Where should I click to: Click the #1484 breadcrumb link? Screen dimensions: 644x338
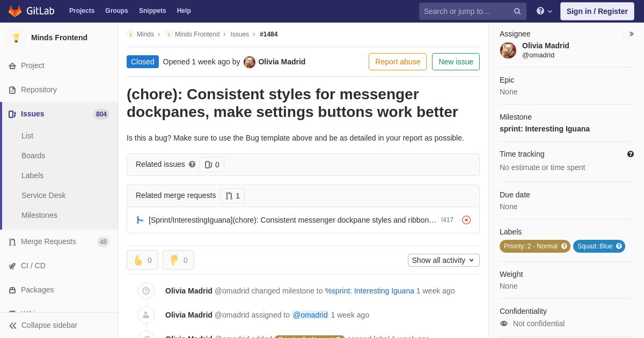[x=269, y=34]
